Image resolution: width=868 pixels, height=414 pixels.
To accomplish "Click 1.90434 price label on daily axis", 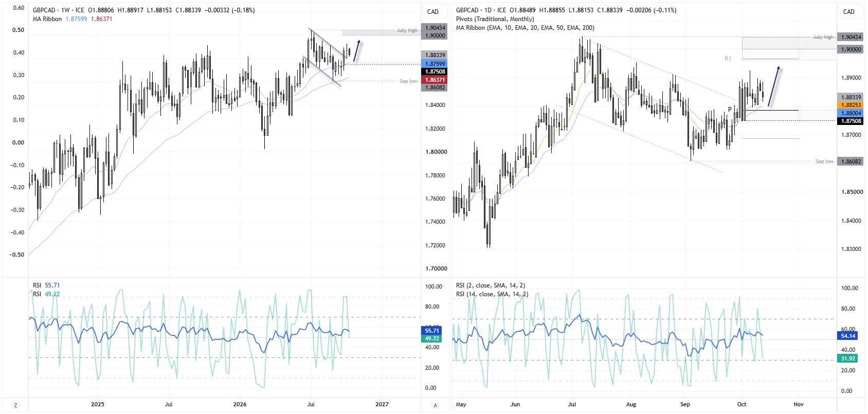I will [851, 37].
